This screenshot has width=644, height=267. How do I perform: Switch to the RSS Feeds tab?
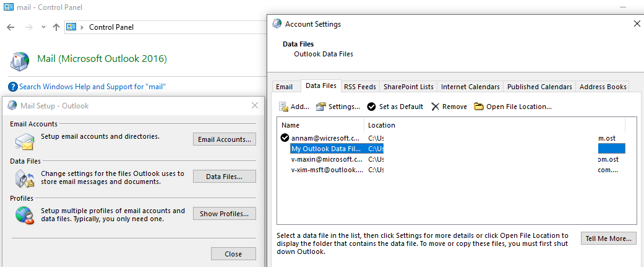(360, 87)
